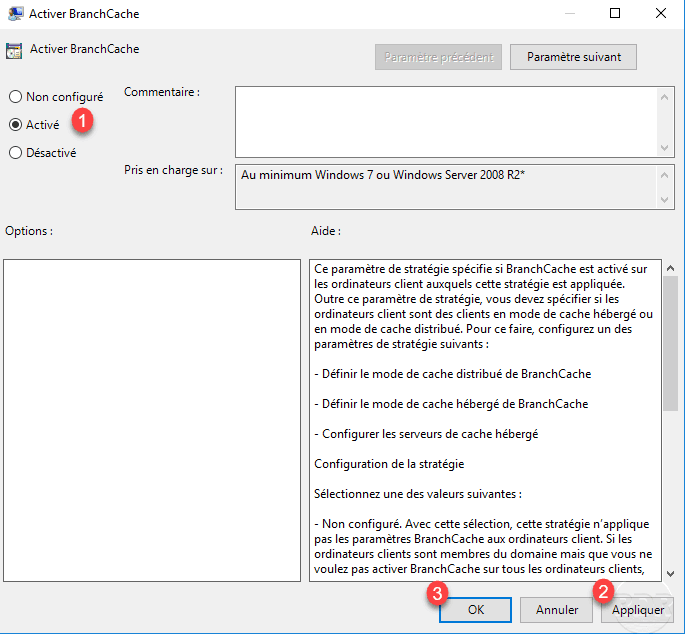This screenshot has height=634, width=685.
Task: Click the Activer BranchCache policy setting icon
Action: click(14, 51)
